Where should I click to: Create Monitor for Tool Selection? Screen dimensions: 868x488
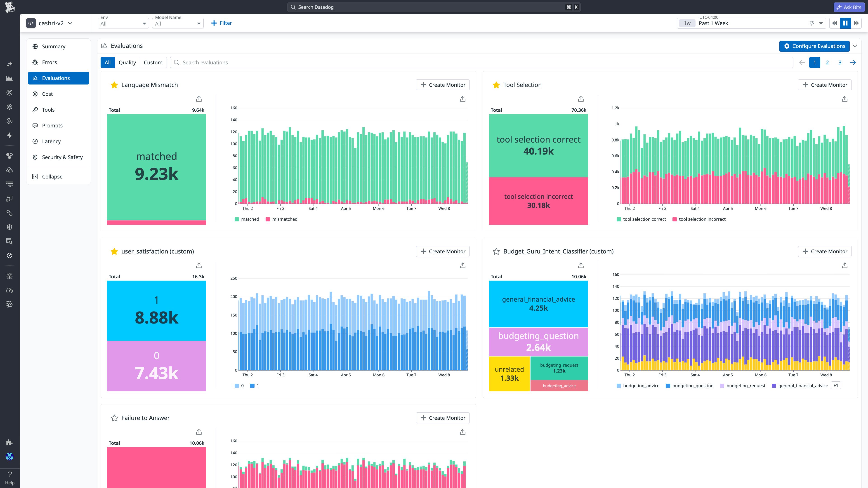[825, 85]
